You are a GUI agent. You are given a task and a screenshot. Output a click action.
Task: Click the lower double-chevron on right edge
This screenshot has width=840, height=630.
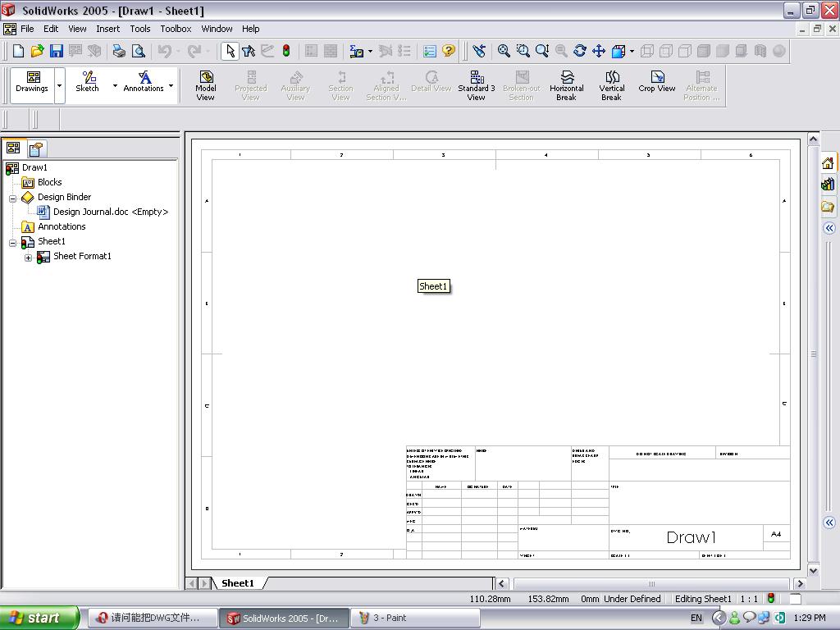point(829,523)
